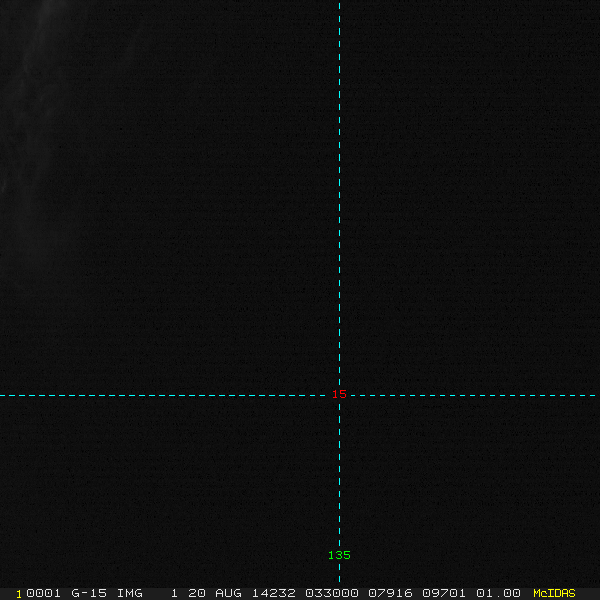Click the resolution value 01.00
The height and width of the screenshot is (600, 600).
click(498, 593)
